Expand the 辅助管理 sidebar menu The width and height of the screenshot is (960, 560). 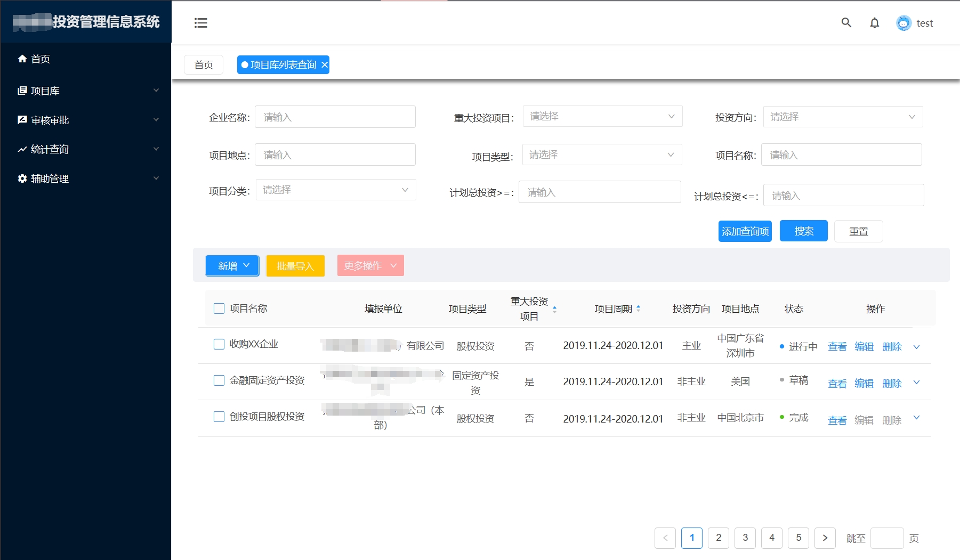pos(156,178)
